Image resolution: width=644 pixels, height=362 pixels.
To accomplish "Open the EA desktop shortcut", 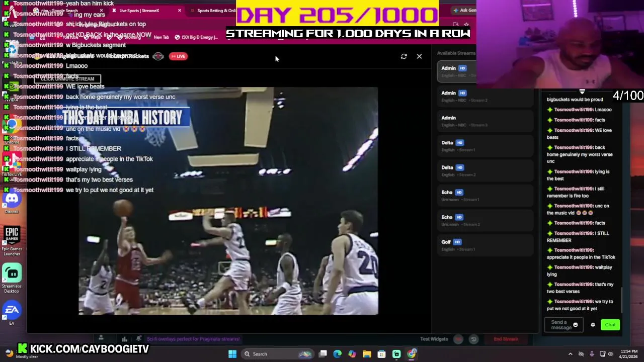I will tap(12, 313).
